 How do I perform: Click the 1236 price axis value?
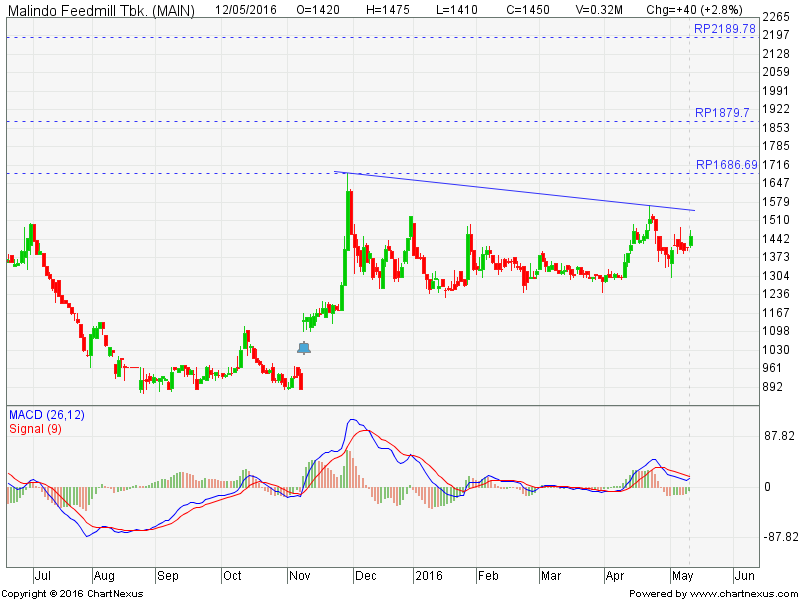pyautogui.click(x=776, y=294)
